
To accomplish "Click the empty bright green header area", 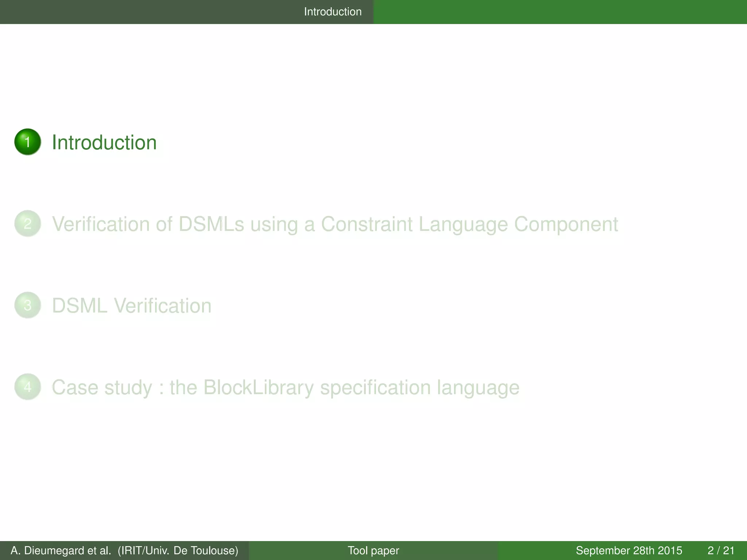I will [x=560, y=12].
